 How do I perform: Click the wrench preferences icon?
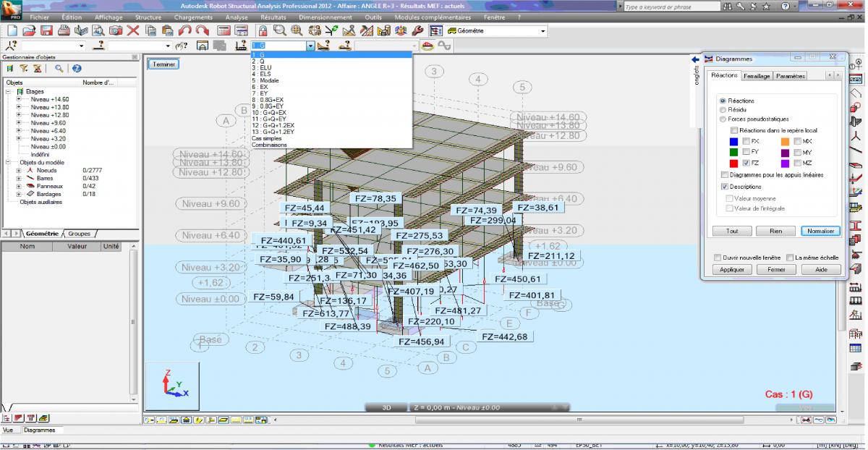417,31
